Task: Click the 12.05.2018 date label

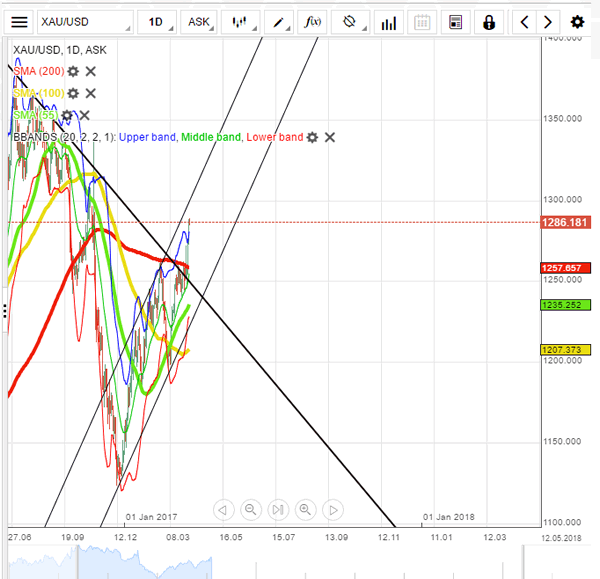Action: [561, 538]
